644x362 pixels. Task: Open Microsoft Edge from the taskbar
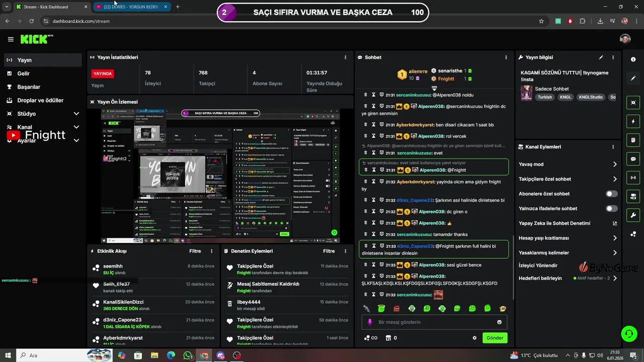coord(171,355)
